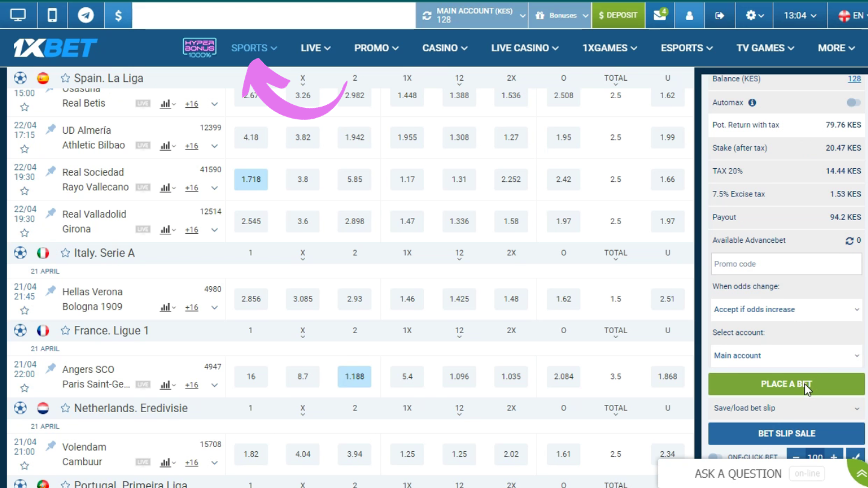Open the Esports menu

[687, 48]
